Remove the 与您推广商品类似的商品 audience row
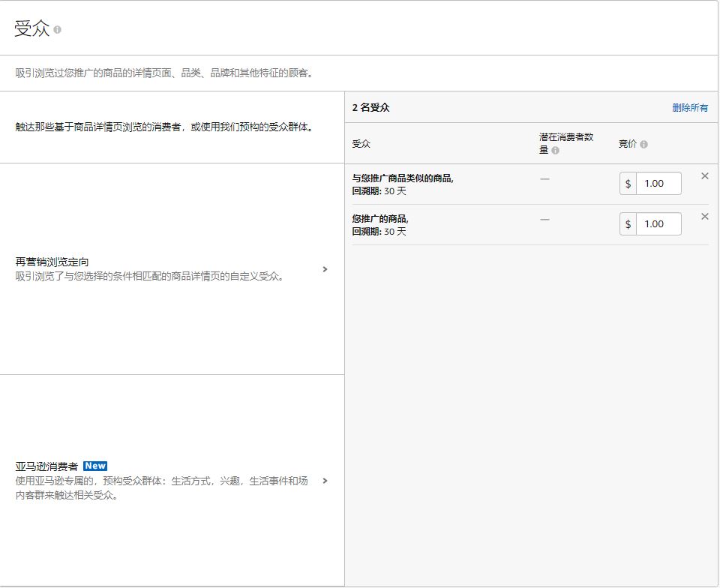This screenshot has width=720, height=588. click(x=705, y=175)
